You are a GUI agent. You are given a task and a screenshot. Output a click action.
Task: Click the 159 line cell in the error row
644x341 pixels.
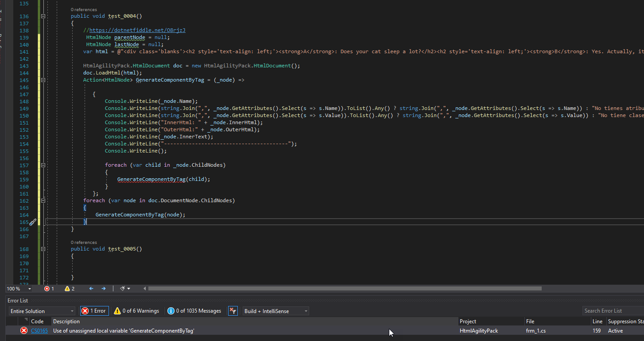(x=597, y=331)
